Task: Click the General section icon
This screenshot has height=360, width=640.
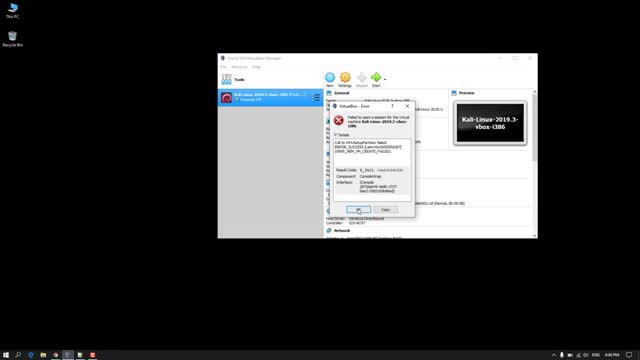Action: (329, 93)
